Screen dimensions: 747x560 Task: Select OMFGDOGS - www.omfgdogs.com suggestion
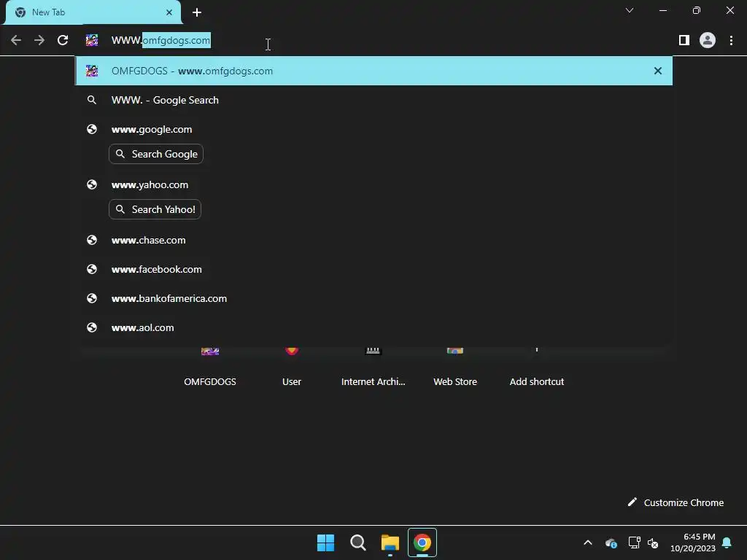tap(374, 71)
